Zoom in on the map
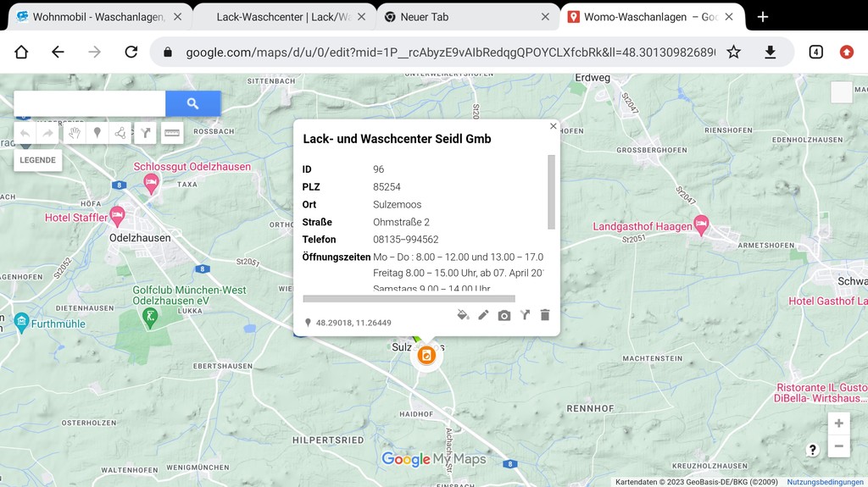Viewport: 868px width, 487px height. coord(838,423)
